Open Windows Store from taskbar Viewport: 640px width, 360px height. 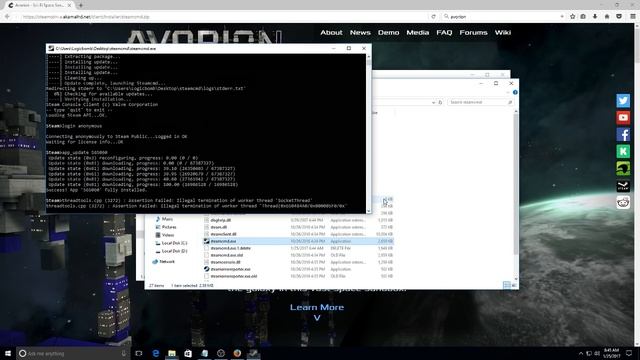pos(188,353)
